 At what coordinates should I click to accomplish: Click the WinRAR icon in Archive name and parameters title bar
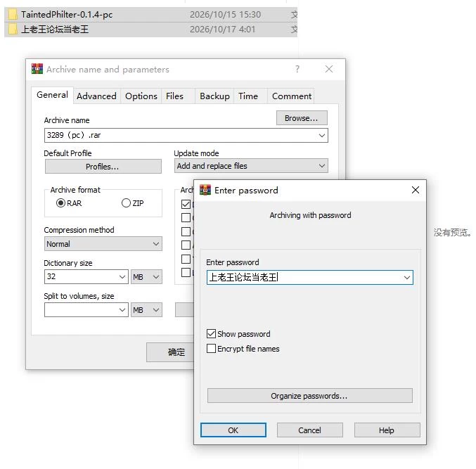[37, 69]
